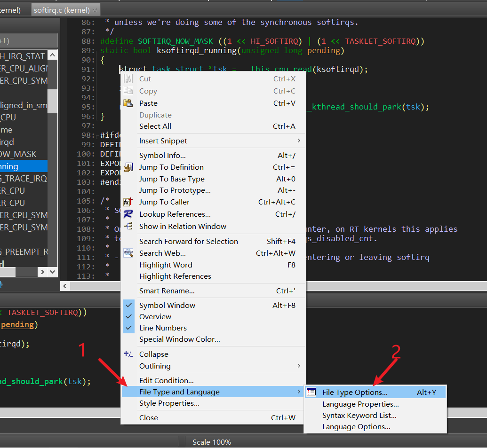This screenshot has width=487, height=448.
Task: Click the Copy pages icon
Action: [x=128, y=91]
